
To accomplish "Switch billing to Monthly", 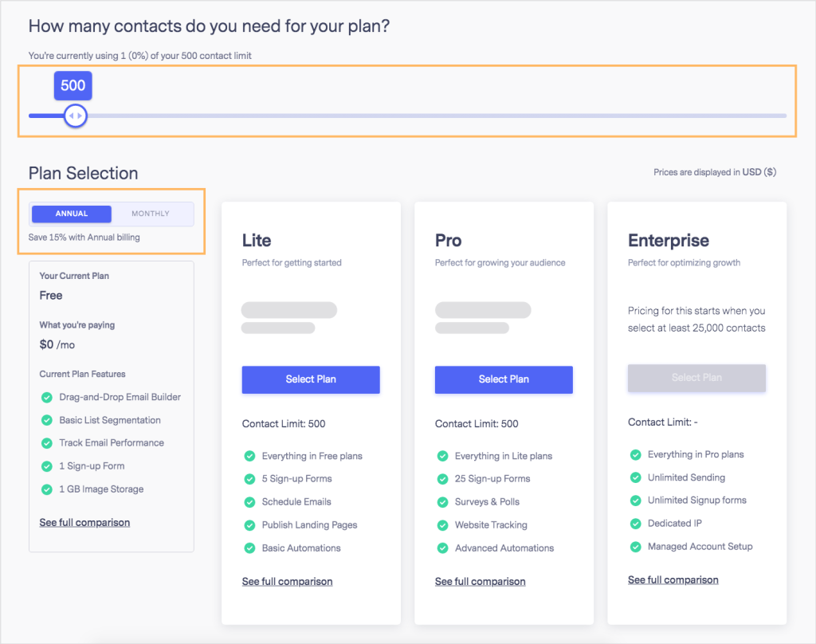I will (x=151, y=214).
